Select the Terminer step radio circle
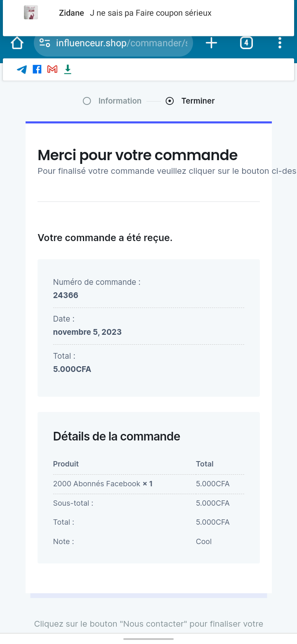Image resolution: width=297 pixels, height=644 pixels. tap(170, 101)
